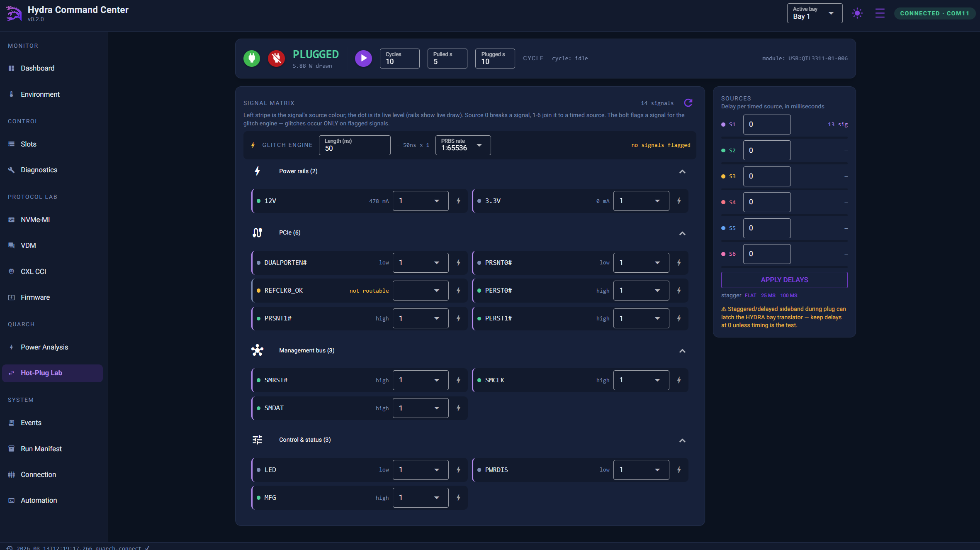Screen dimensions: 980x550
Task: Click Firmware sidebar icon
Action: click(x=12, y=297)
